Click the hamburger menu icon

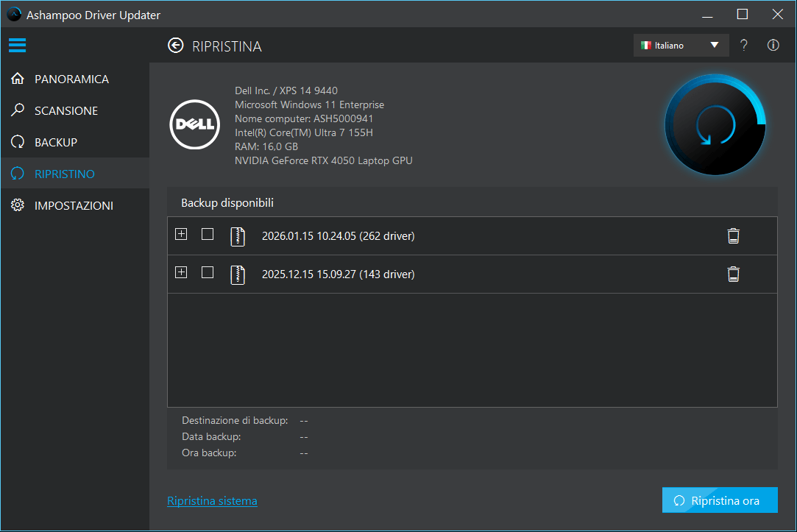[18, 45]
